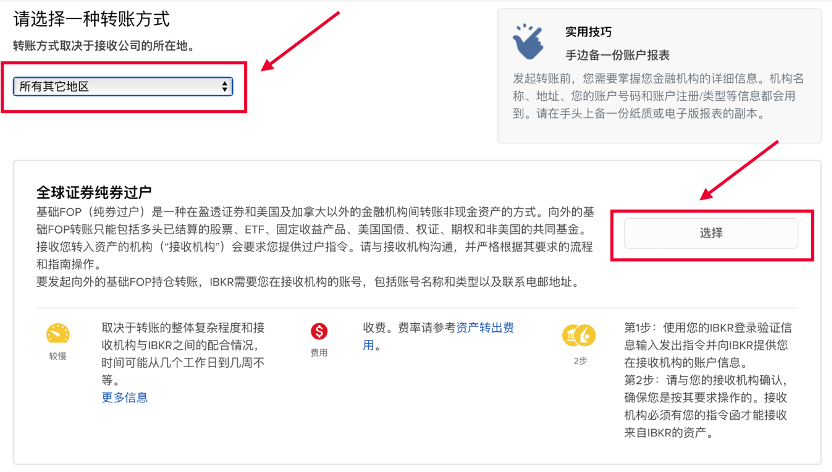Viewport: 832px width, 472px height.
Task: Click the pointing hand tips icon
Action: click(x=528, y=41)
